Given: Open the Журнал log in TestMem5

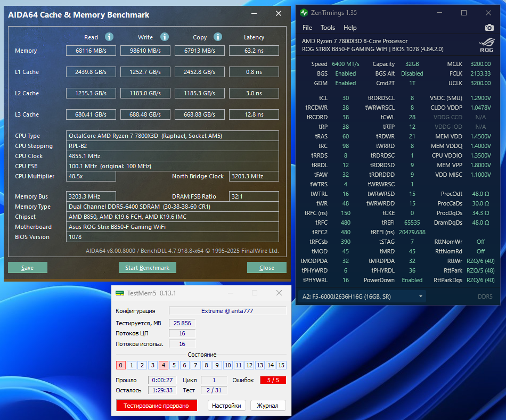Looking at the screenshot, I should 267,406.
